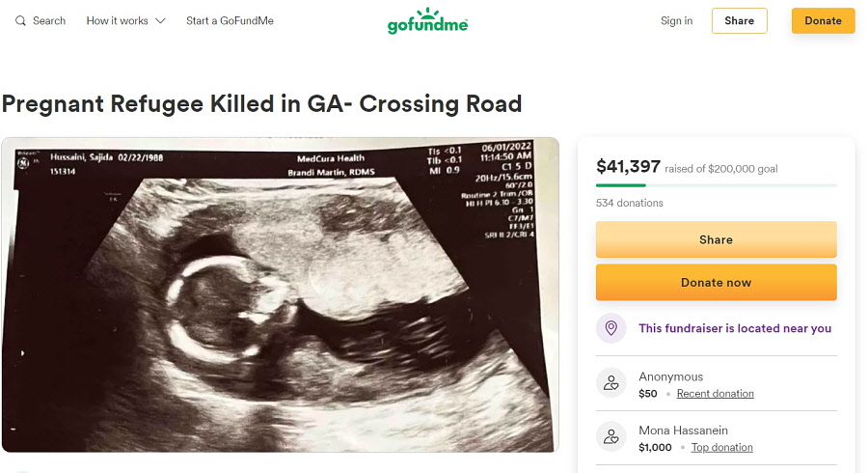This screenshot has height=473, width=868.
Task: Click the Search text in header
Action: pos(49,21)
